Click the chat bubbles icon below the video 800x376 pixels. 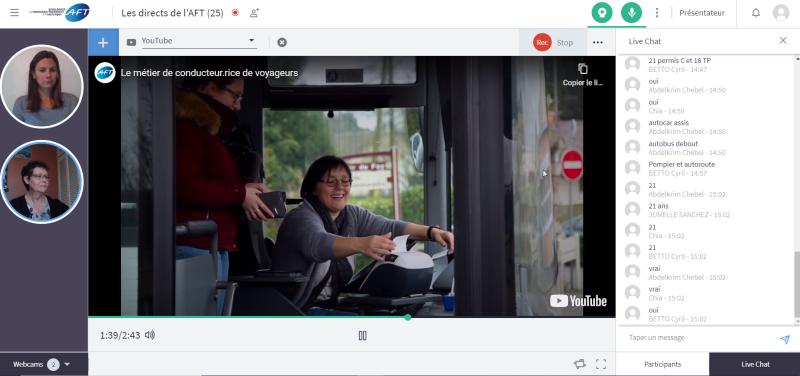tap(580, 364)
